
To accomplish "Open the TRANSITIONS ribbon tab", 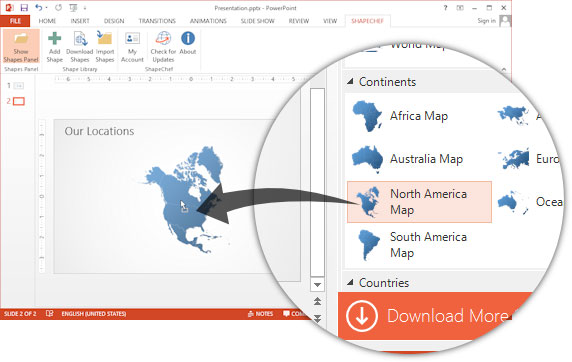I will tap(157, 21).
